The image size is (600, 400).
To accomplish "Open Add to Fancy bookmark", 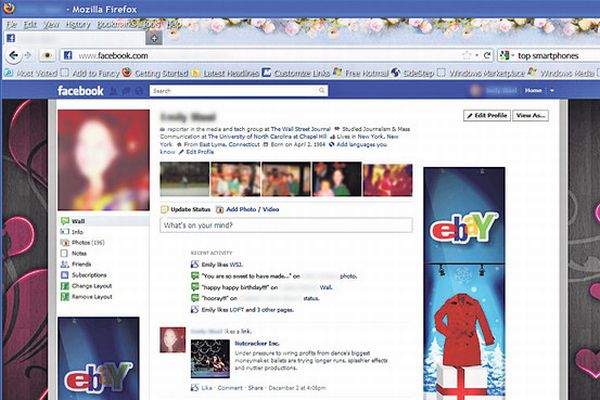I will (x=90, y=73).
